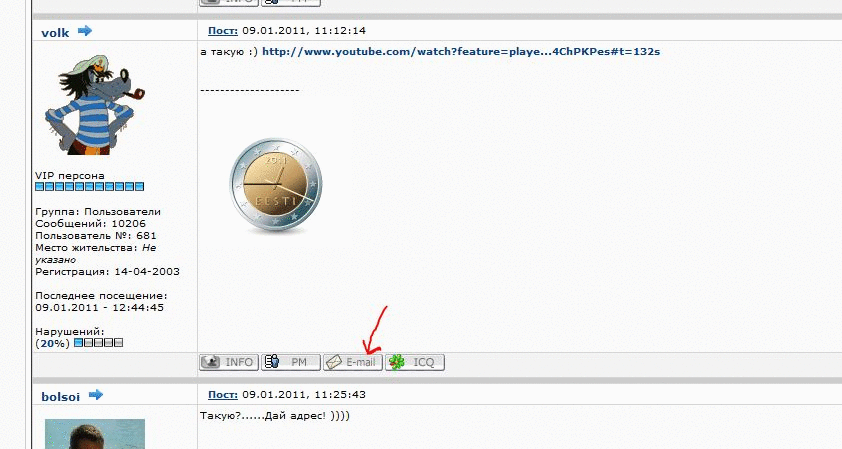Open volk's username link

[55, 33]
